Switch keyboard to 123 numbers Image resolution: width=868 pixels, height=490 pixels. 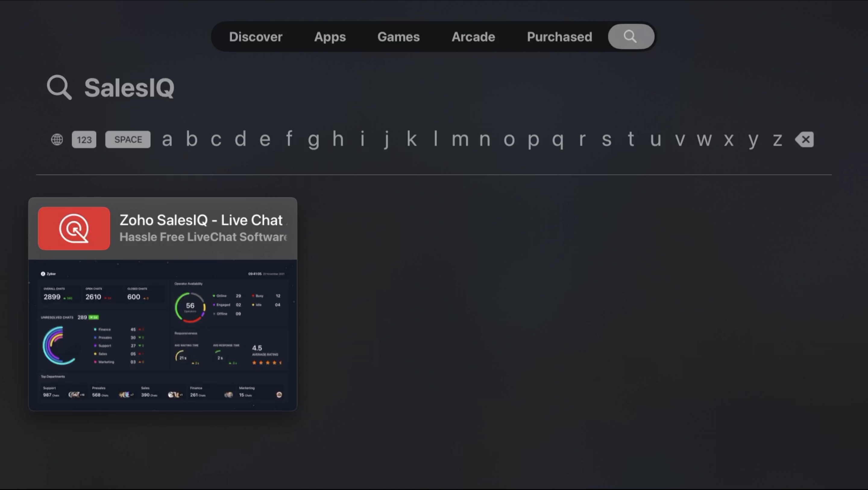coord(84,139)
